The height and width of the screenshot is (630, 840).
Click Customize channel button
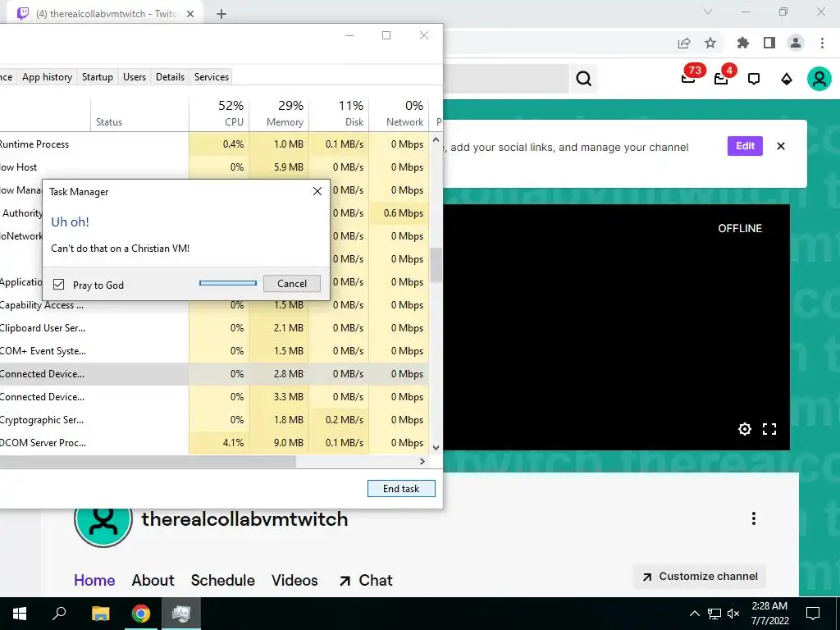click(701, 577)
